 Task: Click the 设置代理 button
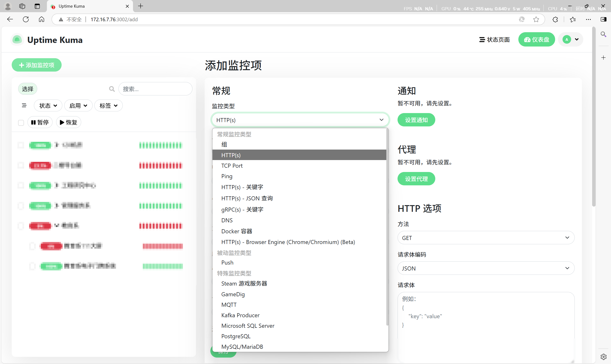pyautogui.click(x=416, y=179)
